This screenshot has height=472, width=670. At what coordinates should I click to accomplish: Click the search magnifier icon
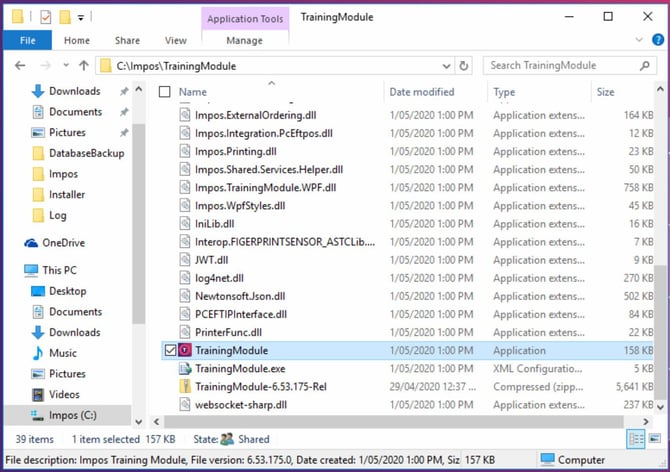point(645,66)
